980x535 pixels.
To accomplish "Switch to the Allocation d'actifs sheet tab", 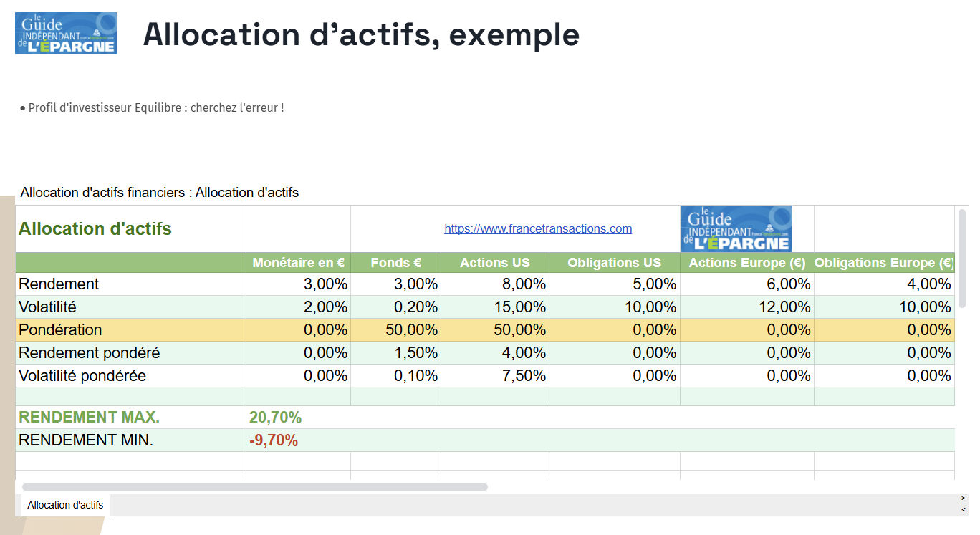I will click(64, 504).
